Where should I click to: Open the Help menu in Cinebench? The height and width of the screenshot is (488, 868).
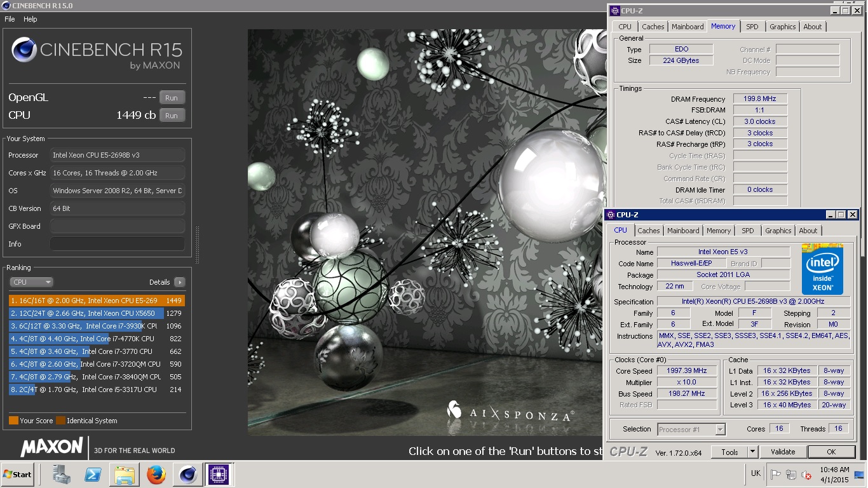[x=31, y=19]
